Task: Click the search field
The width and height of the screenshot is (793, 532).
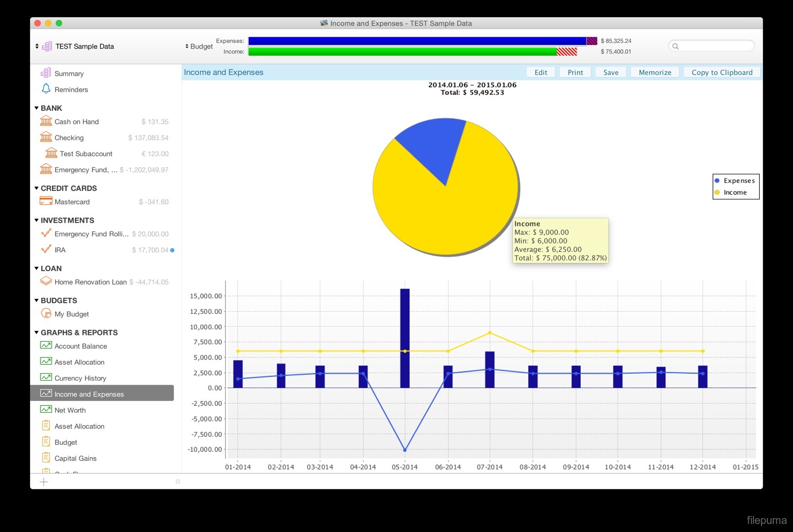Action: click(x=714, y=47)
